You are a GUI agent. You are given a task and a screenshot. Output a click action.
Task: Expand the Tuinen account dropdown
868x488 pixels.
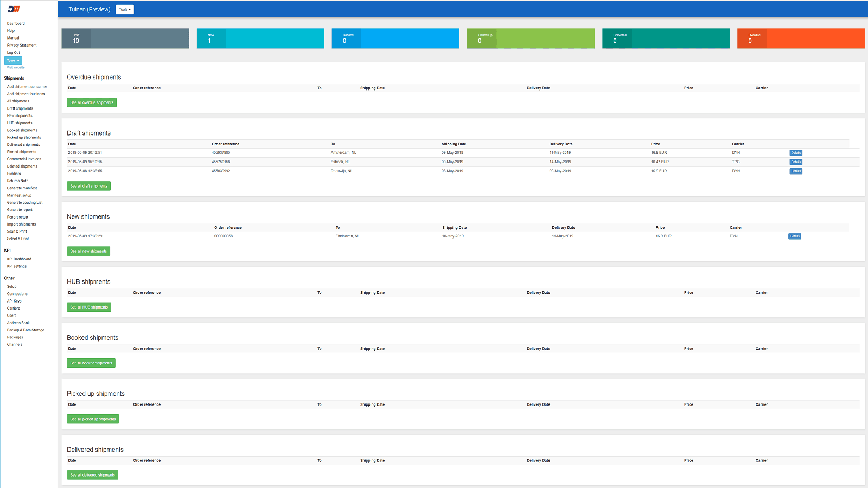tap(12, 60)
